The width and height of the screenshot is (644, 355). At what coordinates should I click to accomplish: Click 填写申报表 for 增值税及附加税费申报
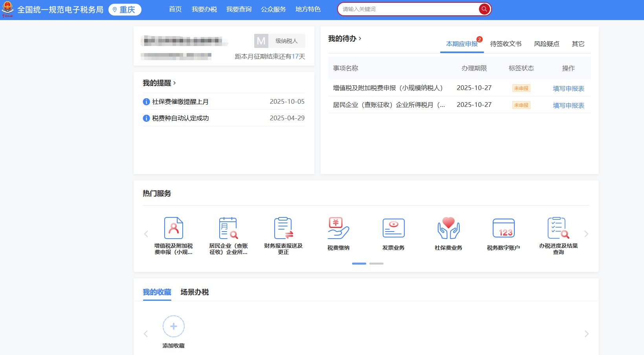569,88
